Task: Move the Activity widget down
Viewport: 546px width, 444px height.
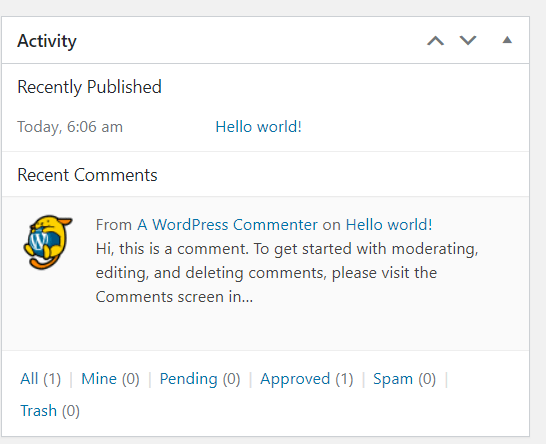Action: point(468,40)
